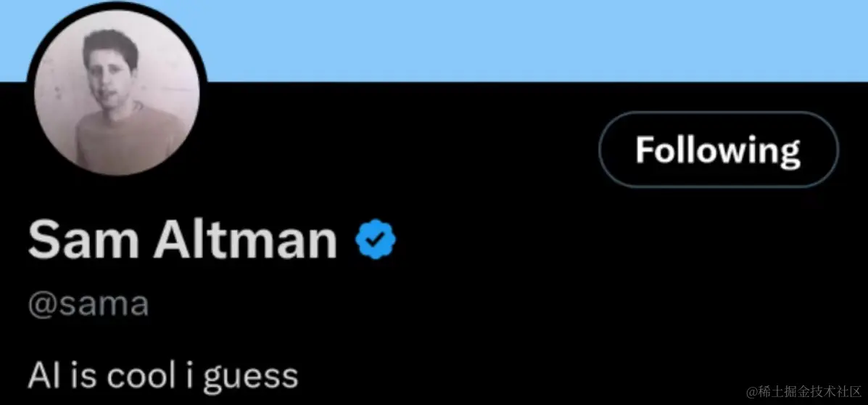Click the bio text "AI is cool i guess"
Image resolution: width=868 pixels, height=405 pixels.
pos(163,375)
